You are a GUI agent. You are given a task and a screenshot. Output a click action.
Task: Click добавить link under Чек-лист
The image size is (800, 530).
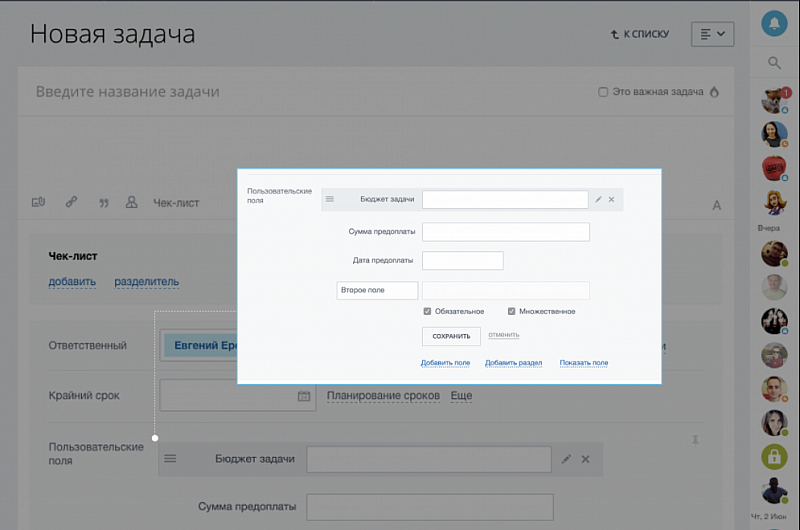72,282
